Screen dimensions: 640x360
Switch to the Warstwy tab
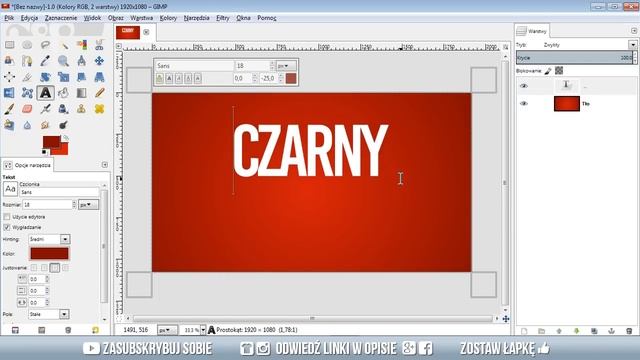[x=532, y=31]
